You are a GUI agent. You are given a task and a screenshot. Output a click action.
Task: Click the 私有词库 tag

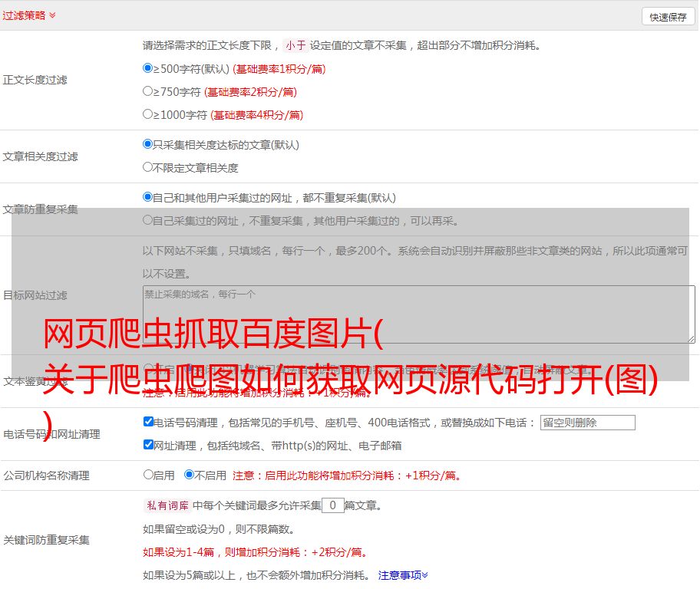click(168, 505)
